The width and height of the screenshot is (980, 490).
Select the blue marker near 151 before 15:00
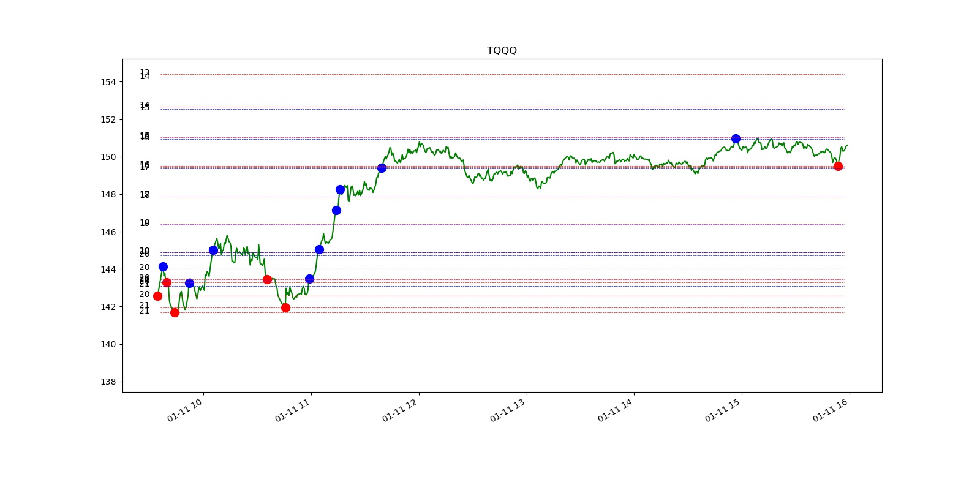pyautogui.click(x=736, y=138)
